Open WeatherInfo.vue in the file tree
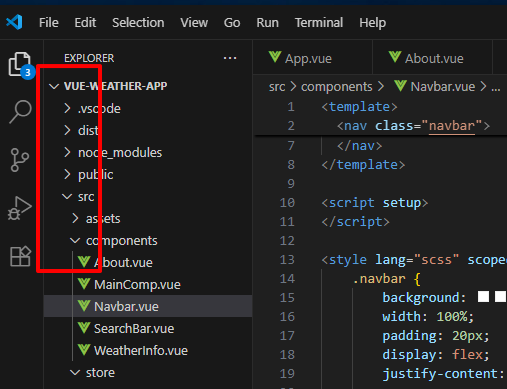This screenshot has height=389, width=507. 148,350
